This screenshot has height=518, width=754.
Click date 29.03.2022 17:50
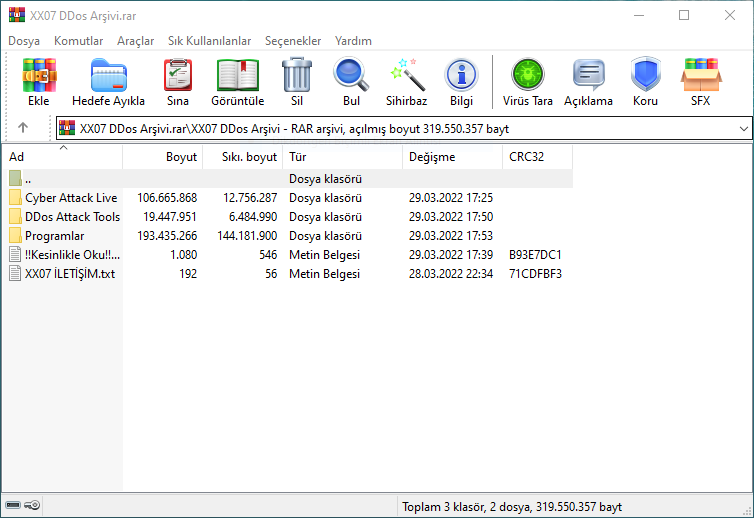click(x=451, y=216)
